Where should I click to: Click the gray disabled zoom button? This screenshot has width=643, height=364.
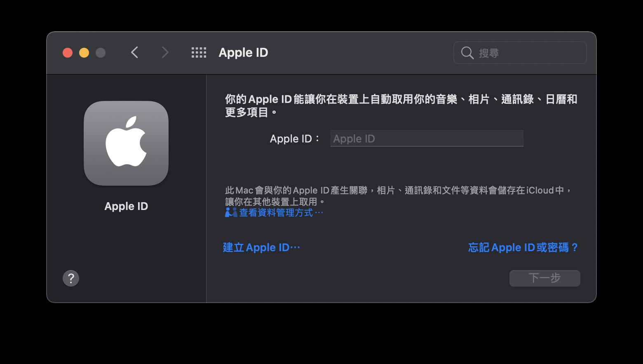coord(101,53)
